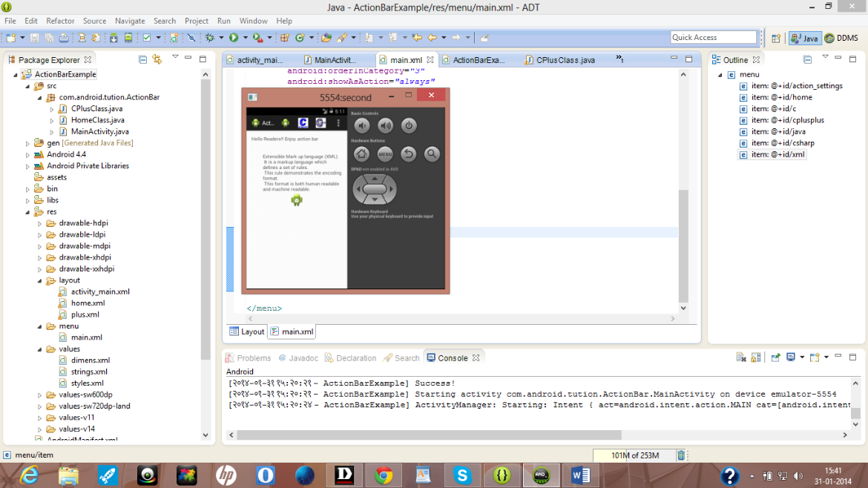Collapse all in Package Explorer
The width and height of the screenshot is (868, 488).
[142, 59]
